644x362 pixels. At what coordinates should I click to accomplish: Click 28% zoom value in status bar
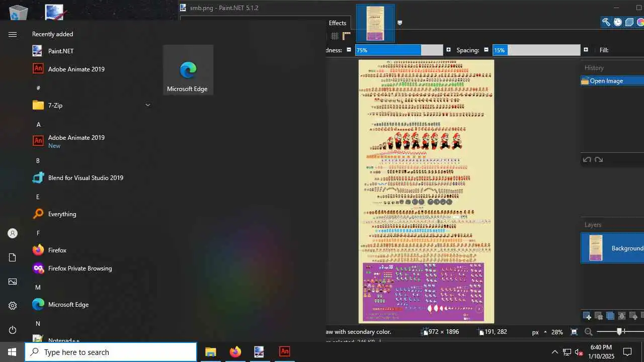coord(557,332)
